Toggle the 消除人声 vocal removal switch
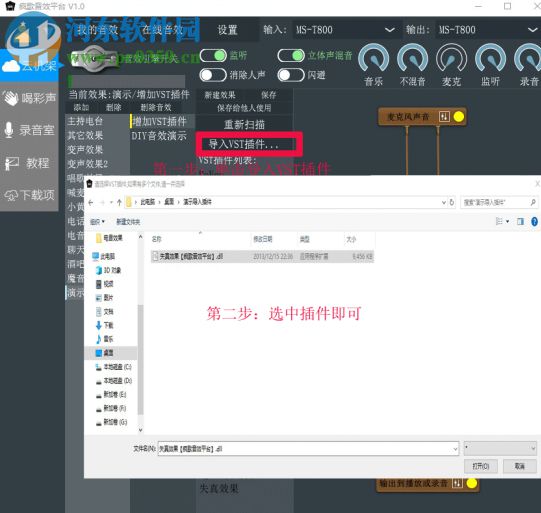The height and width of the screenshot is (513, 541). click(213, 75)
